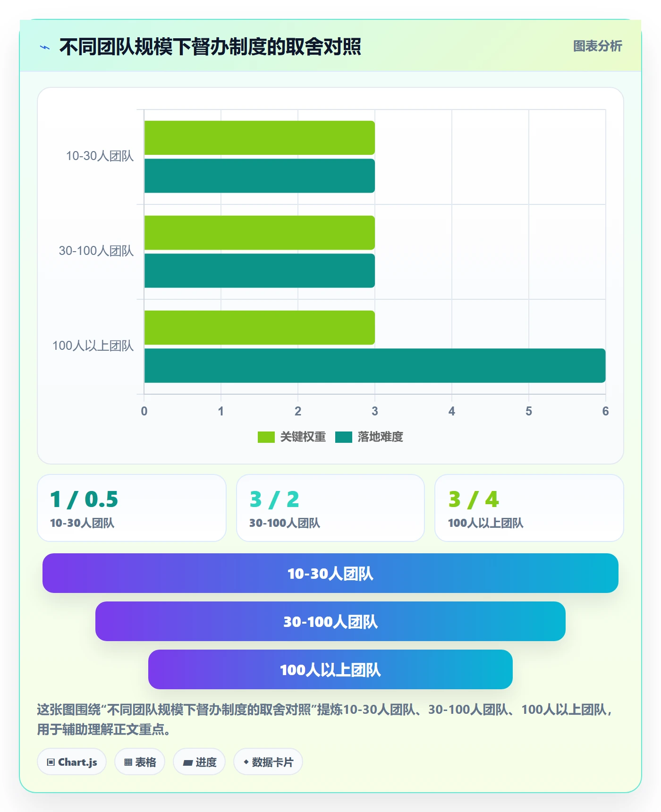The width and height of the screenshot is (661, 812).
Task: Click the 图表分析 label in the header
Action: [597, 46]
